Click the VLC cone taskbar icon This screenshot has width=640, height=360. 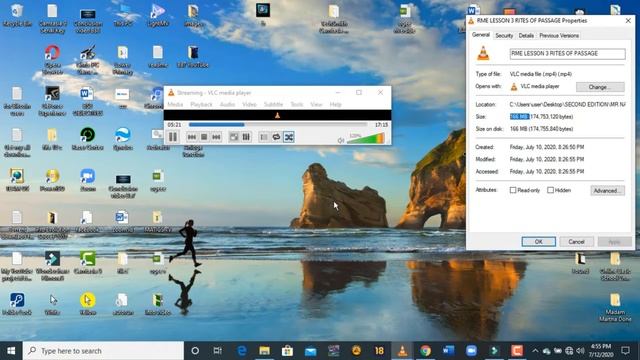(x=402, y=351)
